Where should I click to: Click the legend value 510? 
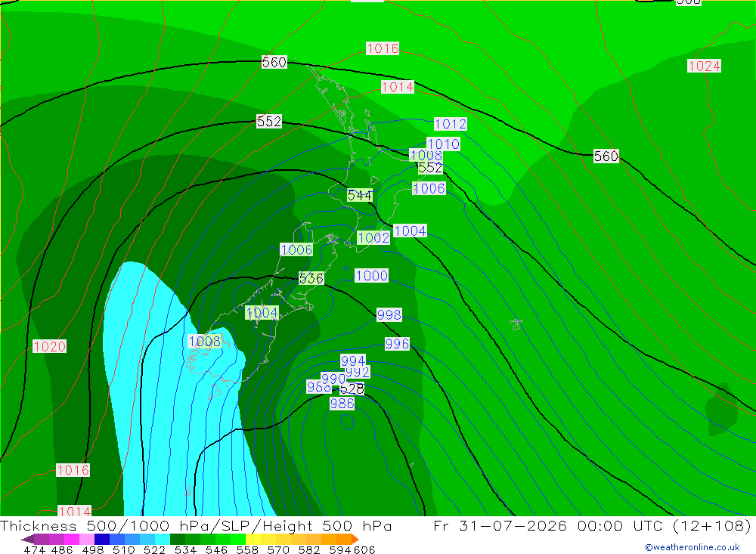(123, 550)
